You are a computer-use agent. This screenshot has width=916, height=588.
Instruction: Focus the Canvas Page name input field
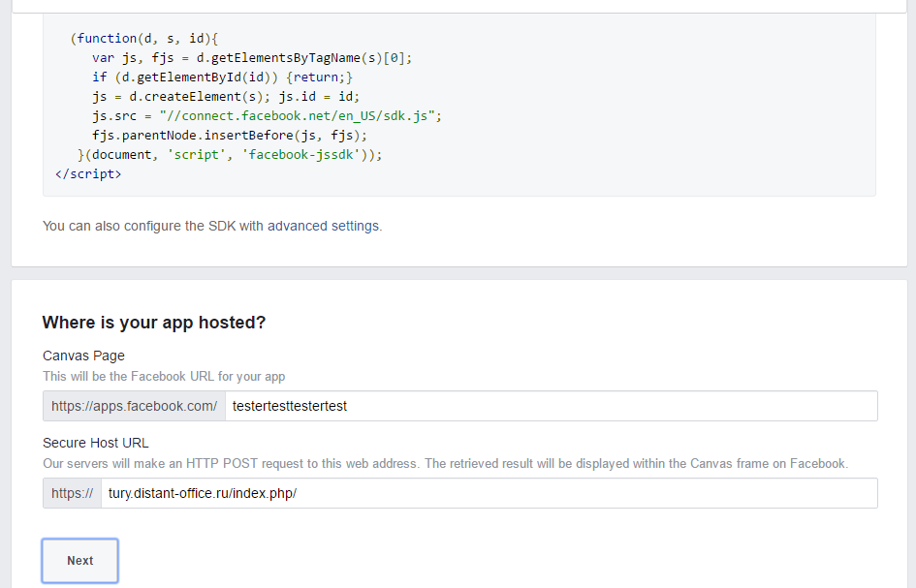551,406
